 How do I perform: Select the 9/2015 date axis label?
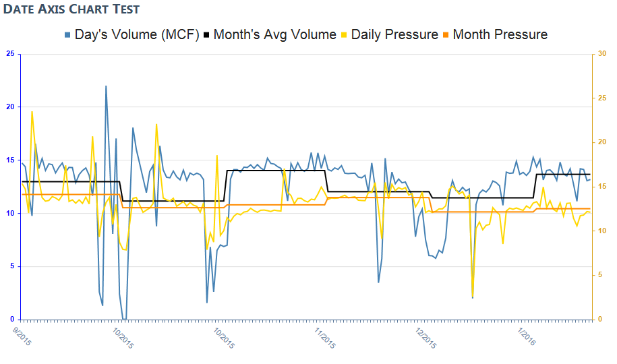click(x=22, y=337)
